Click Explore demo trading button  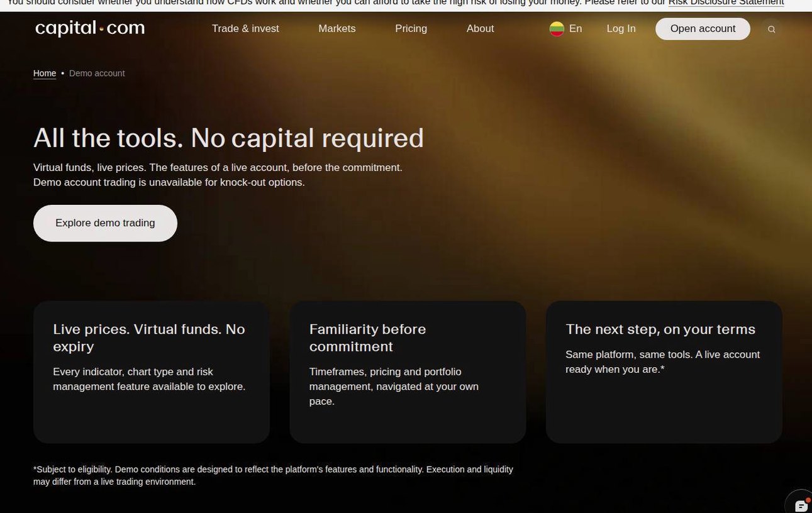[105, 223]
